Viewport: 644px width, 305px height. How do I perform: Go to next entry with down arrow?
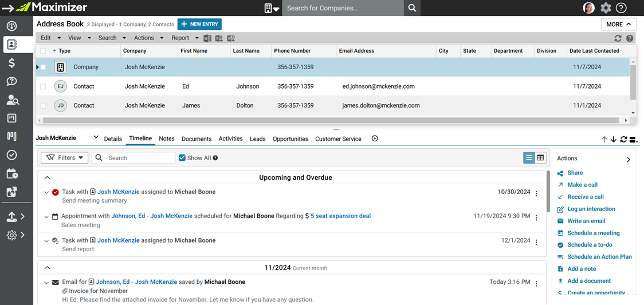(614, 140)
